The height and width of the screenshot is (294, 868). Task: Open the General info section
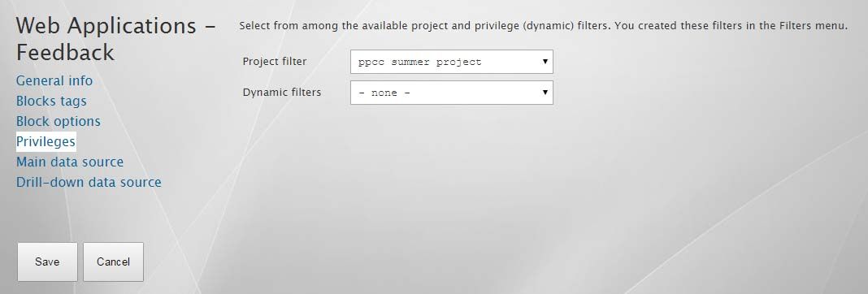54,81
